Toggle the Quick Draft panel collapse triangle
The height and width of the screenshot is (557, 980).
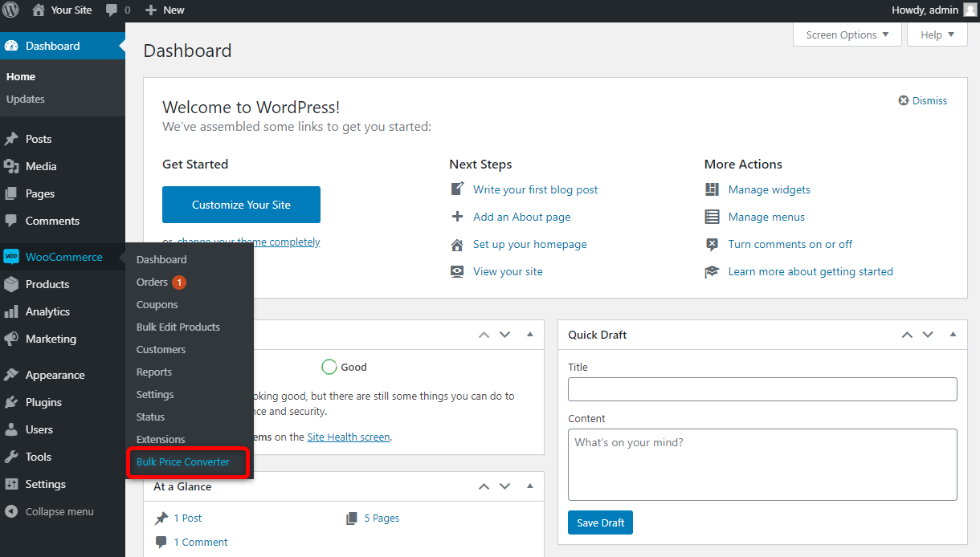(x=953, y=334)
